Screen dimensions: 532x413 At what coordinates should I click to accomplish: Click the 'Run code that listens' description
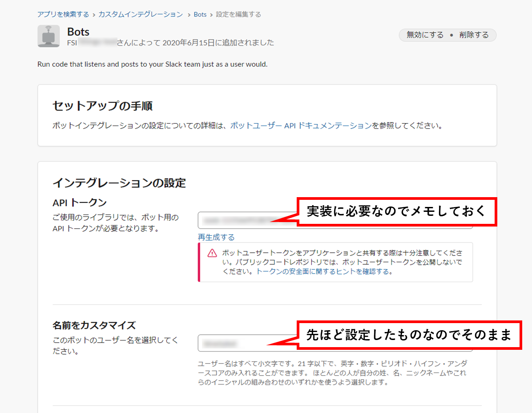tap(152, 64)
